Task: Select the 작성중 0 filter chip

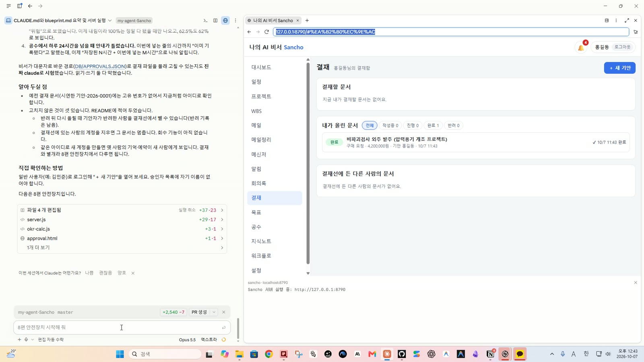Action: pyautogui.click(x=390, y=125)
